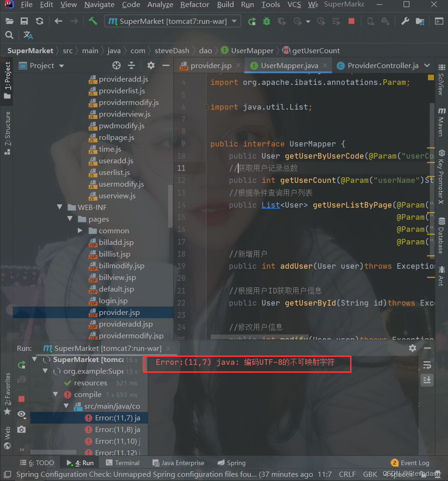Collapse the WEB-INF folder
448x481 pixels.
point(60,207)
